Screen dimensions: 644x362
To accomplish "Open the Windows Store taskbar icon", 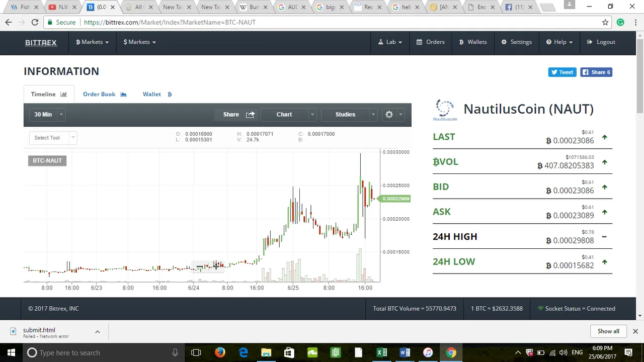I will pos(289,352).
